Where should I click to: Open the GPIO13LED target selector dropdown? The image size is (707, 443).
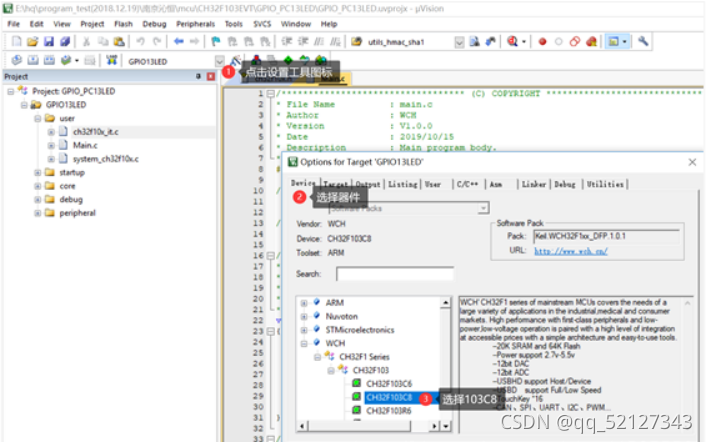pyautogui.click(x=219, y=61)
